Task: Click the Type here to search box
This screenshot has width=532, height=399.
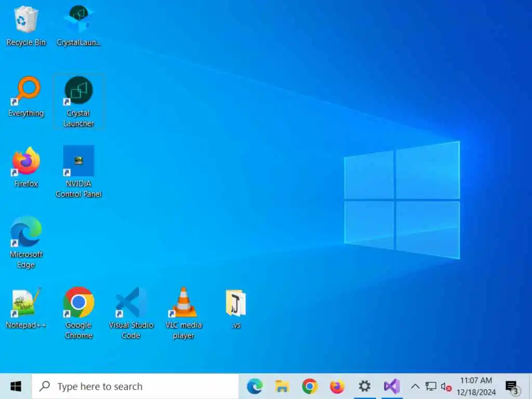Action: [135, 386]
